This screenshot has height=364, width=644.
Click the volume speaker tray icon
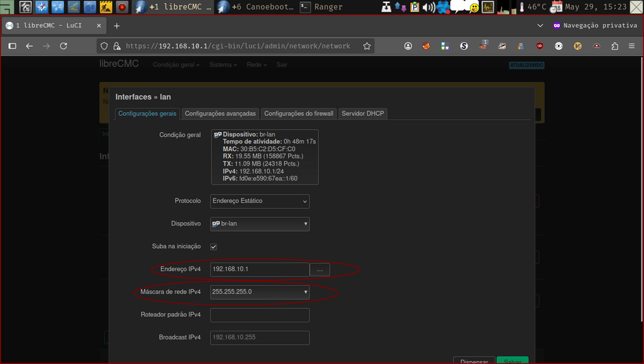[429, 7]
